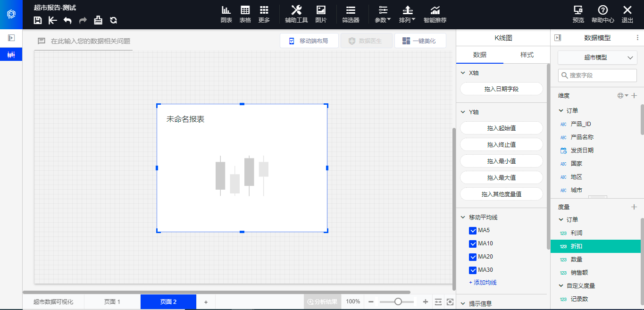Open the table (表格) tool
Viewport: 644px width, 310px height.
click(x=245, y=14)
